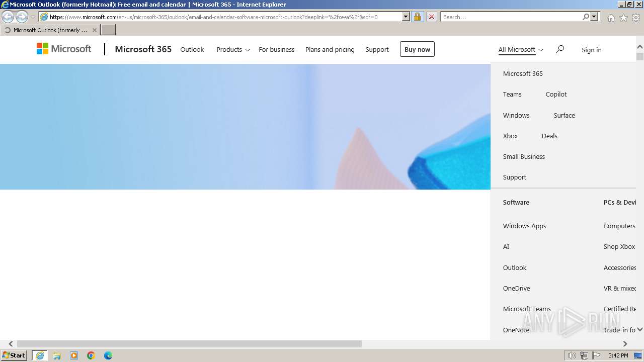The image size is (644, 362).
Task: Open Favorites star icon
Action: click(623, 18)
